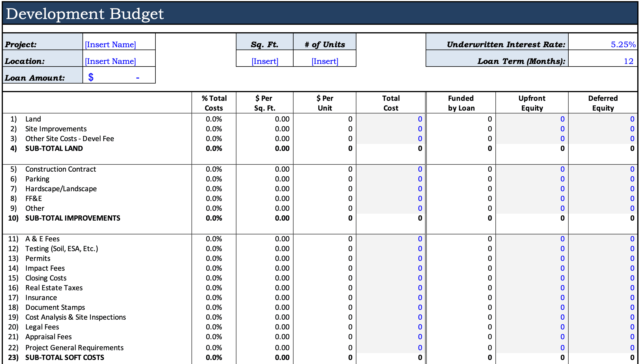Click the Construction Contract line item
639x364 pixels.
61,169
